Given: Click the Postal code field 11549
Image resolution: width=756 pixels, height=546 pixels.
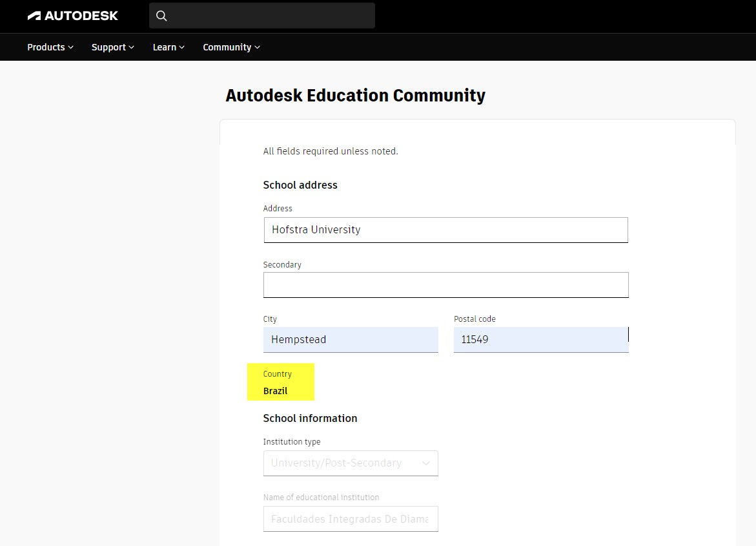Looking at the screenshot, I should [541, 339].
